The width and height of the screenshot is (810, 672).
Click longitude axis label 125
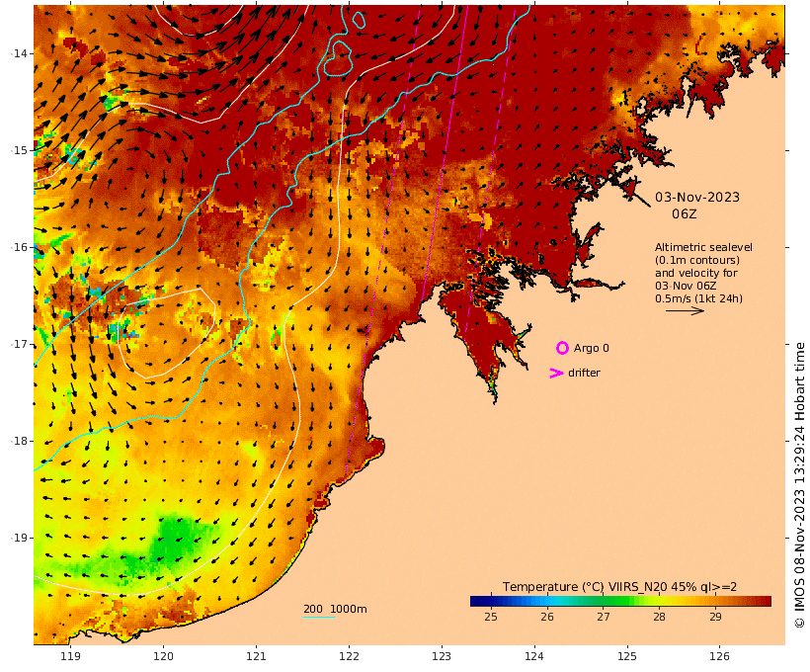627,656
